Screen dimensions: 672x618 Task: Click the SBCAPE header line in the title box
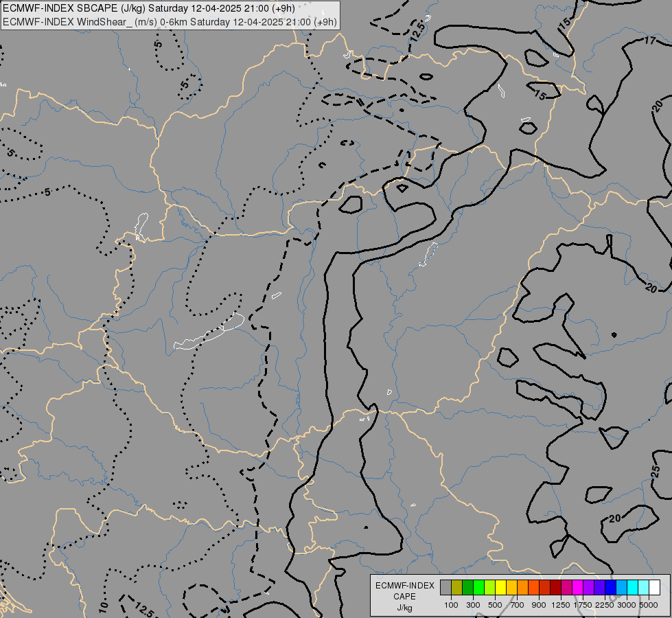click(149, 8)
